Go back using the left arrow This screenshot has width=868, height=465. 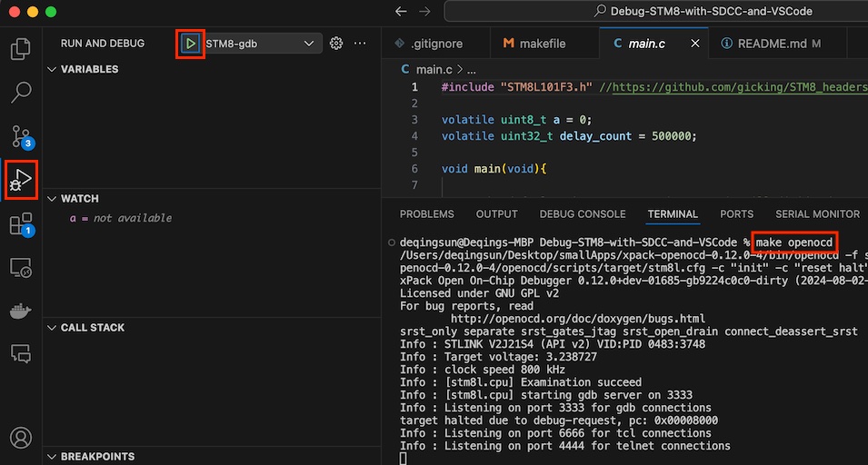tap(401, 11)
